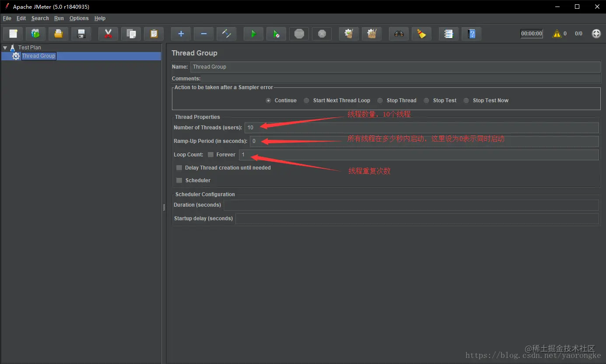
Task: Select Thread Group in the tree
Action: (x=39, y=56)
